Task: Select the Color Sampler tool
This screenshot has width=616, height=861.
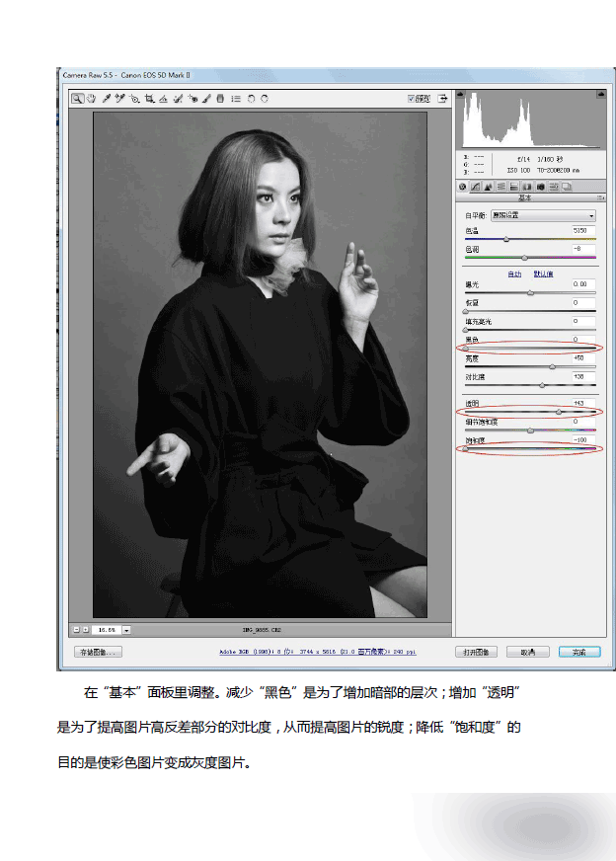Action: coord(119,99)
